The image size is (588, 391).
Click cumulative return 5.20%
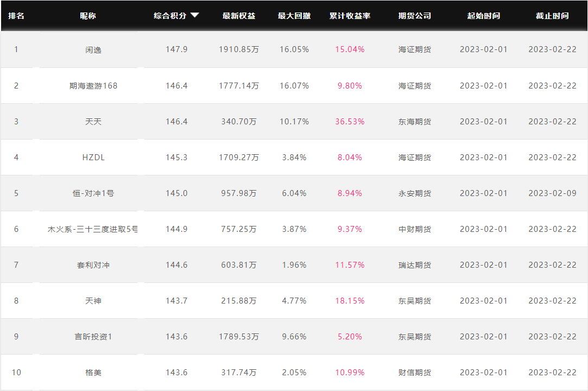pyautogui.click(x=350, y=337)
